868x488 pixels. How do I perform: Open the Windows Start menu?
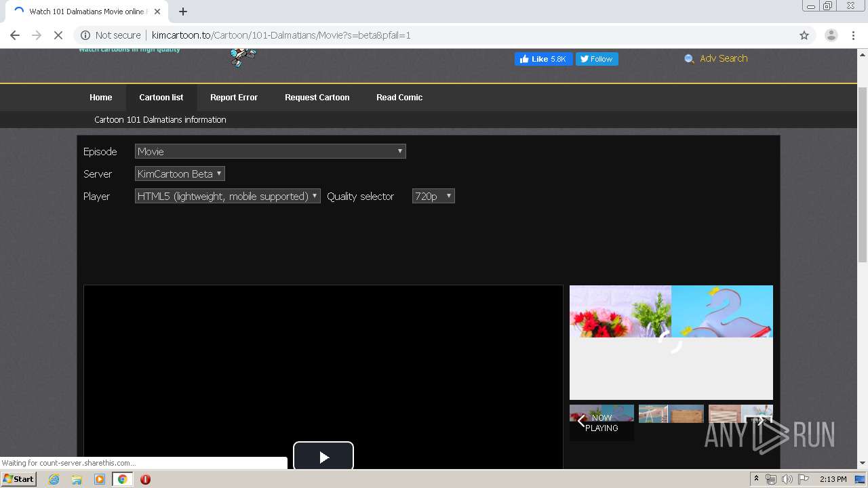click(x=18, y=479)
